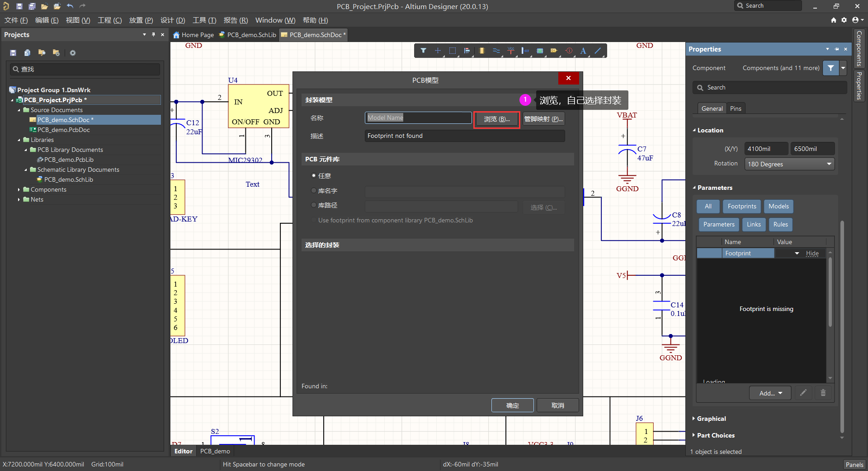Click the delete trash icon in Parameters
Image resolution: width=868 pixels, height=471 pixels.
coord(823,393)
